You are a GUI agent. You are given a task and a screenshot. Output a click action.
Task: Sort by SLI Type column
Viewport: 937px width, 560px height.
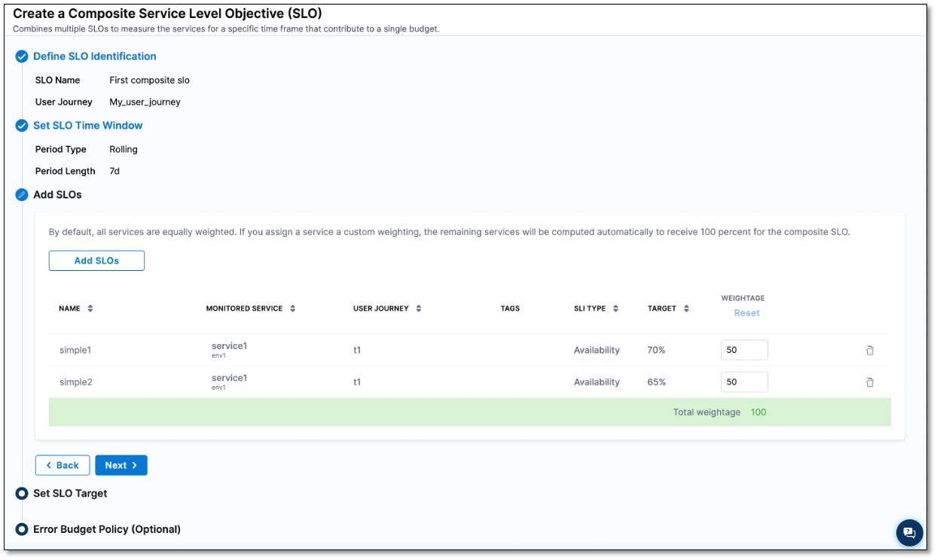click(x=615, y=309)
